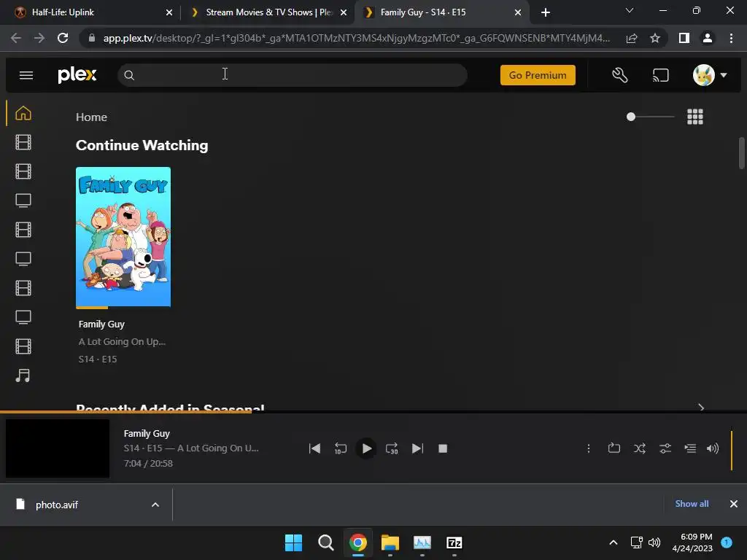
Task: Open 7-Zip from the taskbar
Action: [454, 542]
